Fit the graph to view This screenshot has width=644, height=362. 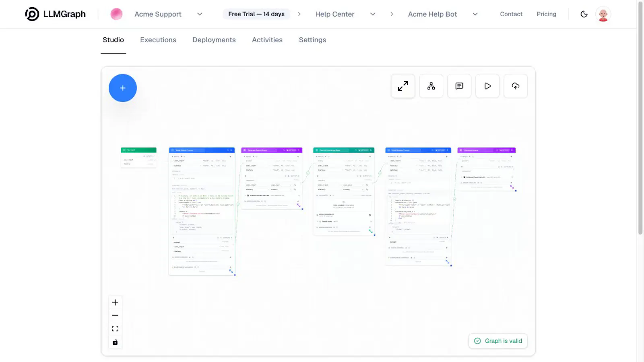pyautogui.click(x=115, y=329)
